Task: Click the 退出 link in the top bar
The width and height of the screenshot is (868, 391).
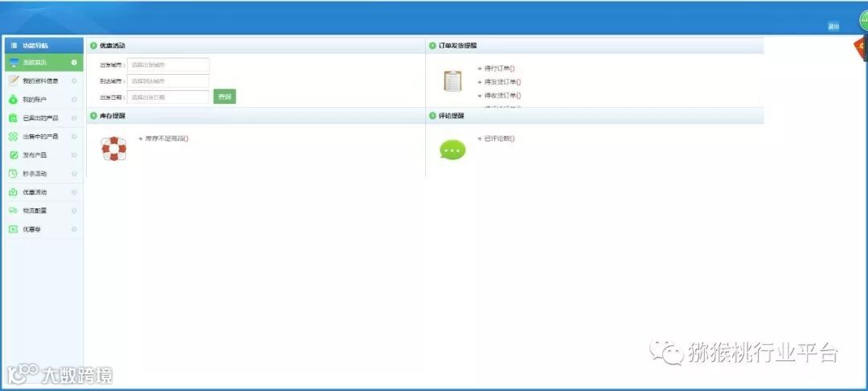Action: coord(833,27)
